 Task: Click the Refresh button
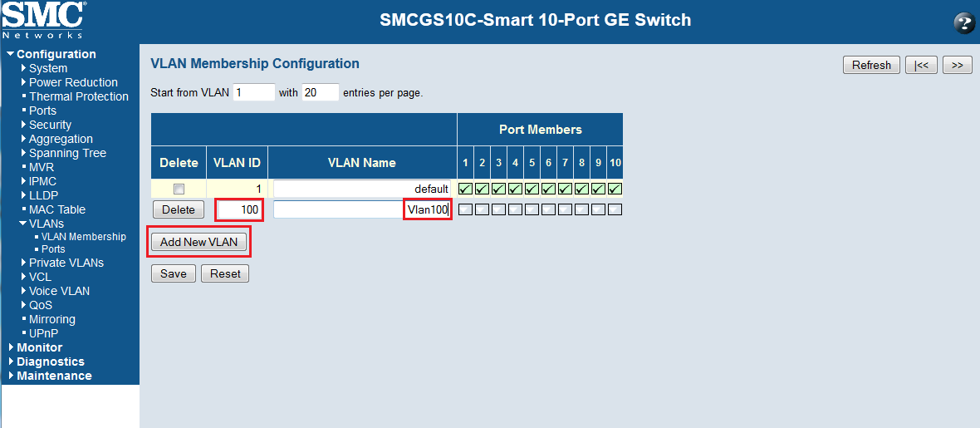point(871,66)
